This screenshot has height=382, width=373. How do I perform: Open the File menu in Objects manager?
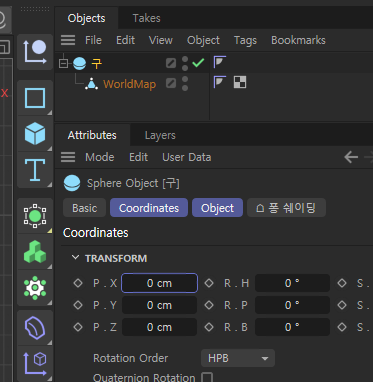(93, 40)
